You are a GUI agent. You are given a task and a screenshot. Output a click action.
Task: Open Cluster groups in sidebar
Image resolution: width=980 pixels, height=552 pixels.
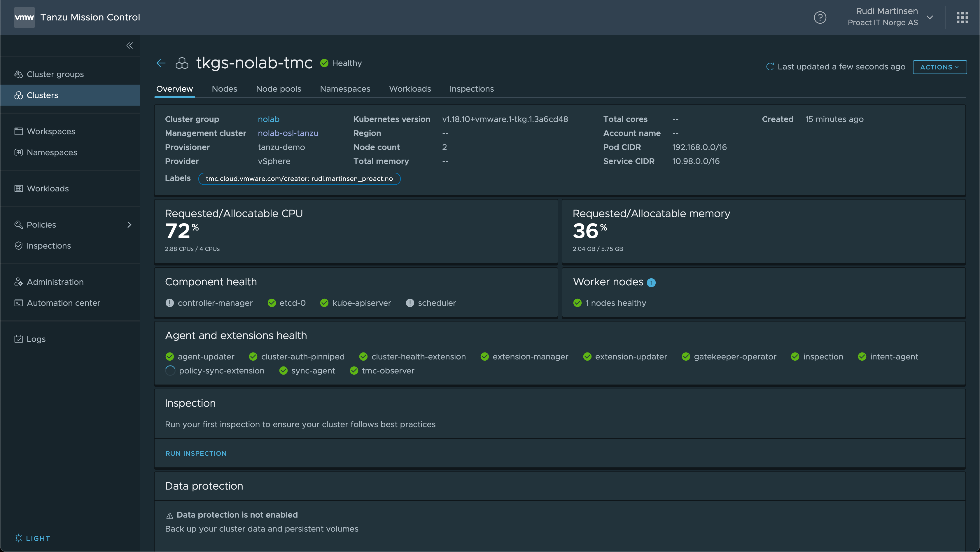click(70, 74)
